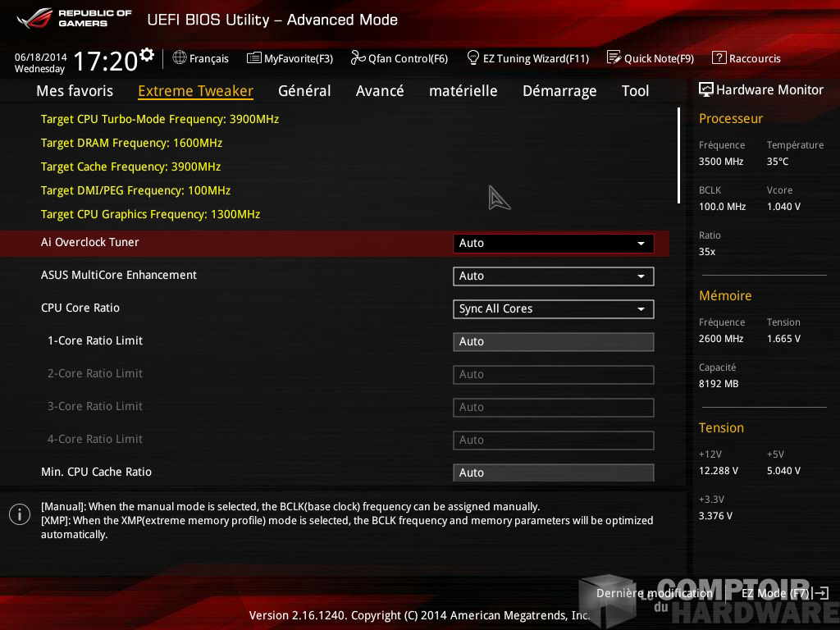The image size is (840, 630).
Task: Click the Qfan Control fan icon
Action: tap(358, 58)
